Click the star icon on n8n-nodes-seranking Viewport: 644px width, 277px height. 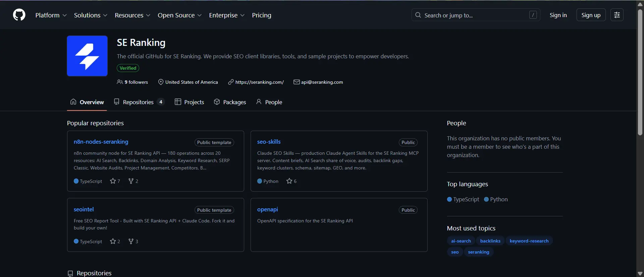[x=113, y=181]
